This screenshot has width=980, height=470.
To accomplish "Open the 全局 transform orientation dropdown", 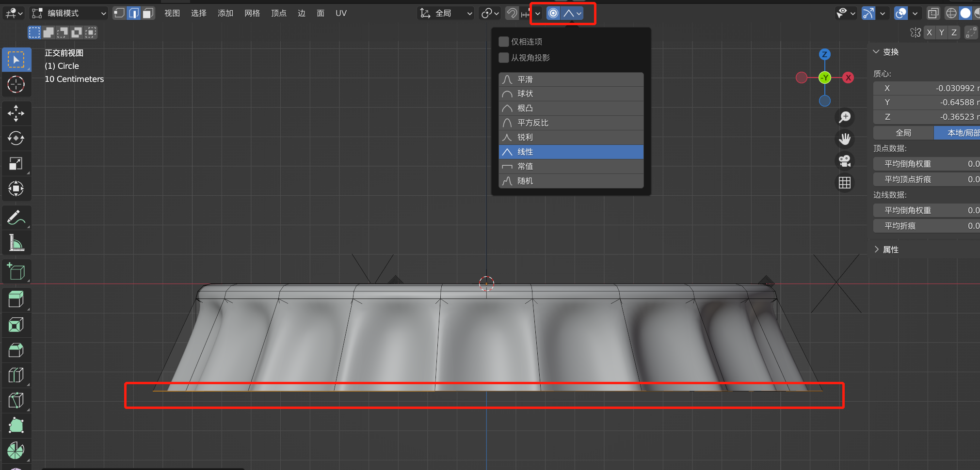I will tap(446, 13).
